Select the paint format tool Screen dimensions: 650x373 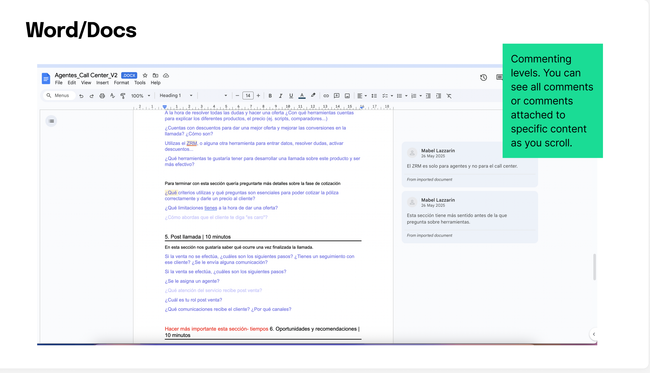coord(123,96)
